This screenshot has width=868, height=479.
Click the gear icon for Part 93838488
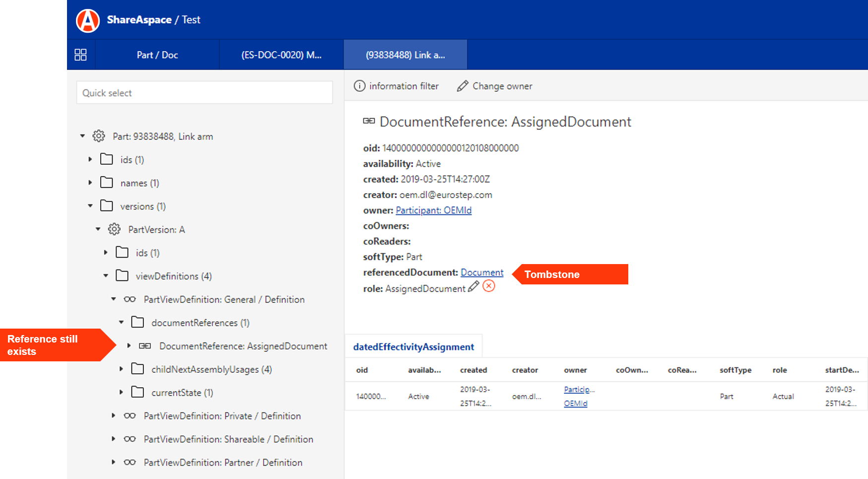[x=99, y=136]
